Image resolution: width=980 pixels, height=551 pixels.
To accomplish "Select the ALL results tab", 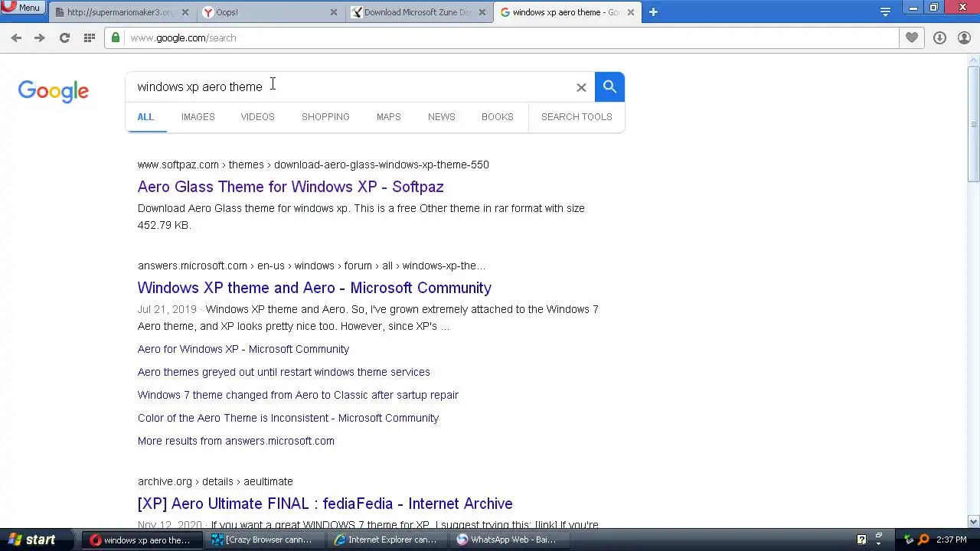I will pos(145,117).
